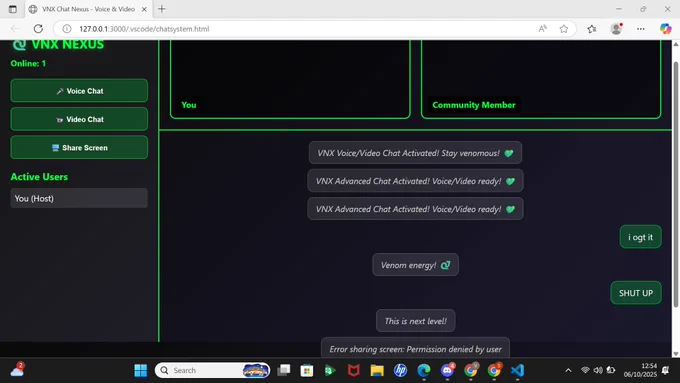Open volume control in system tray

click(x=598, y=370)
